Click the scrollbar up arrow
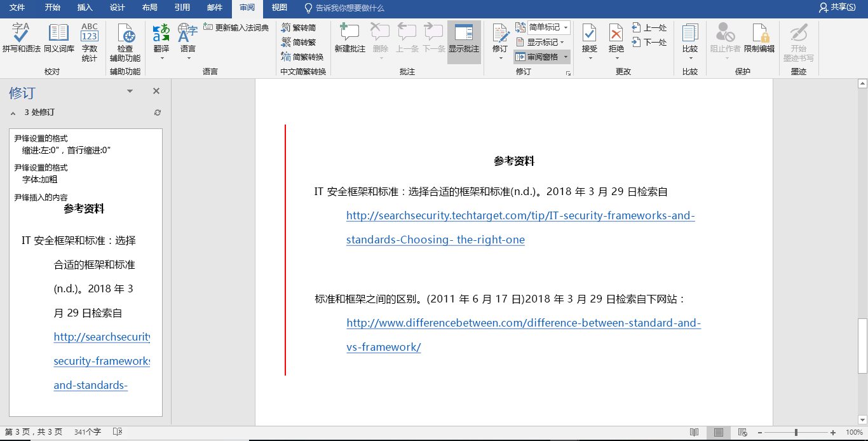Viewport: 868px width, 441px height. (862, 83)
